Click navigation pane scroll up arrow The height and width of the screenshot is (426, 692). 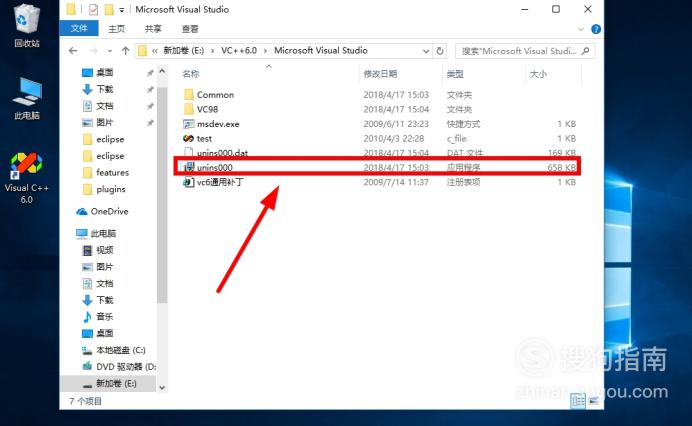click(x=162, y=71)
